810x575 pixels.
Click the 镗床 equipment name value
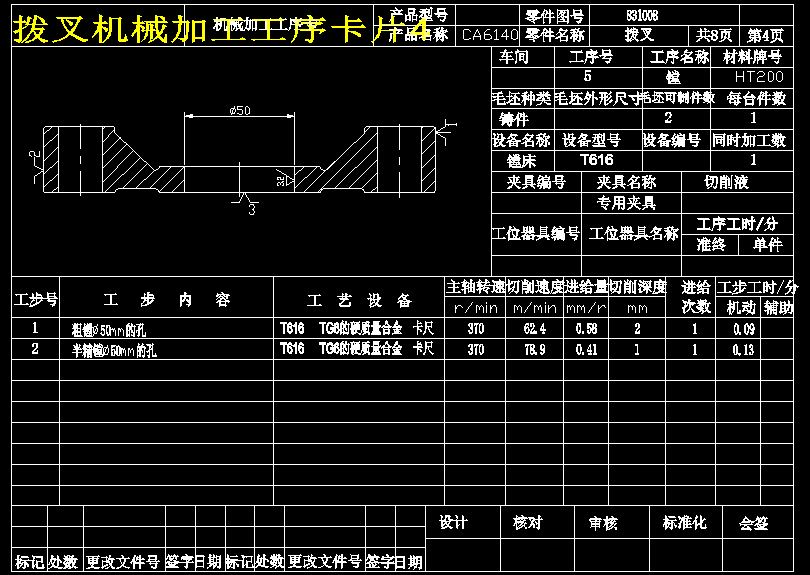pos(522,161)
